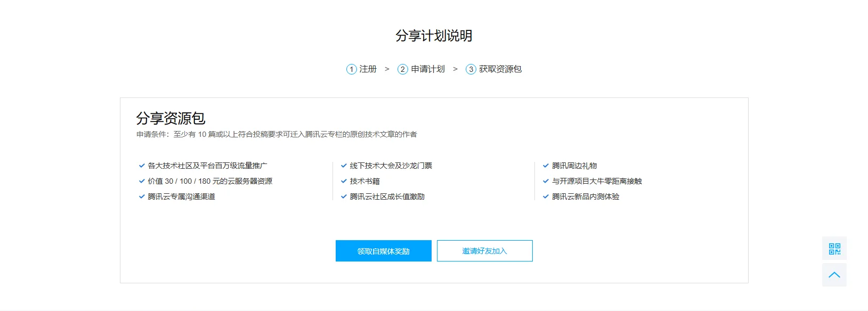
Task: Click the circled number 3 icon
Action: pyautogui.click(x=471, y=69)
